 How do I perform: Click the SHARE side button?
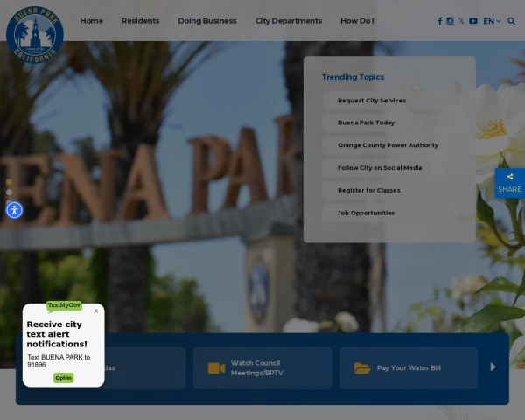click(510, 183)
